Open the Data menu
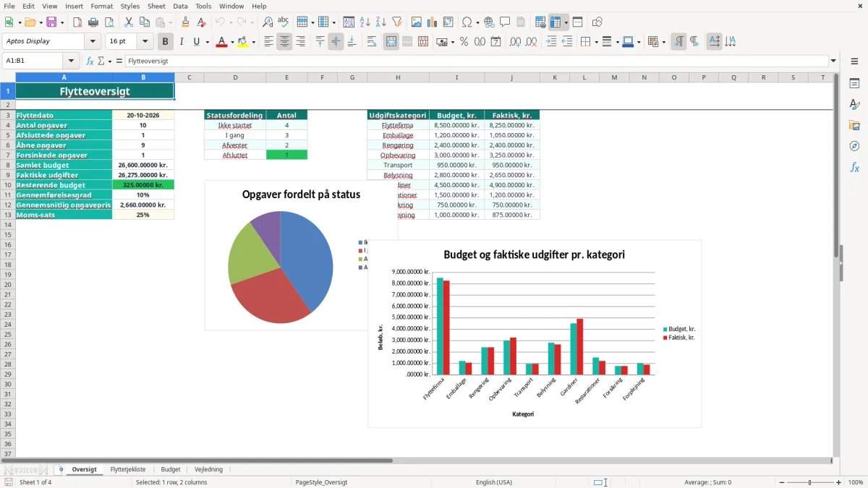The image size is (868, 488). (x=180, y=6)
